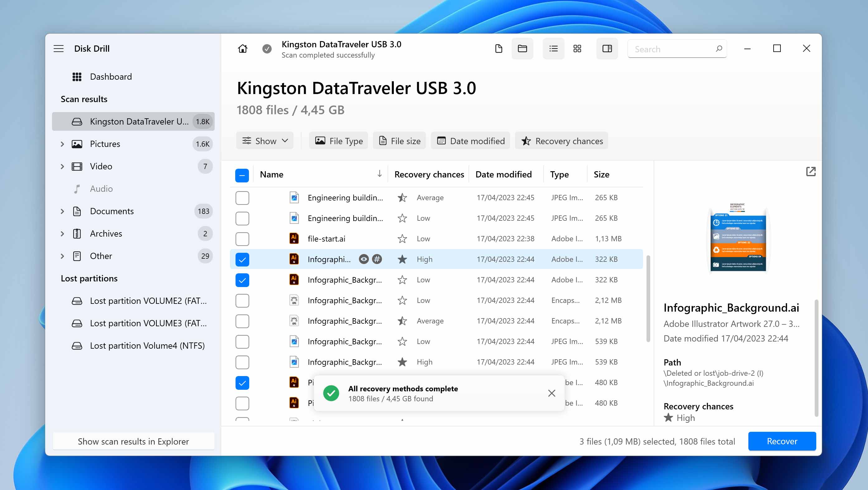Click the Recover button to start recovery

tap(782, 441)
